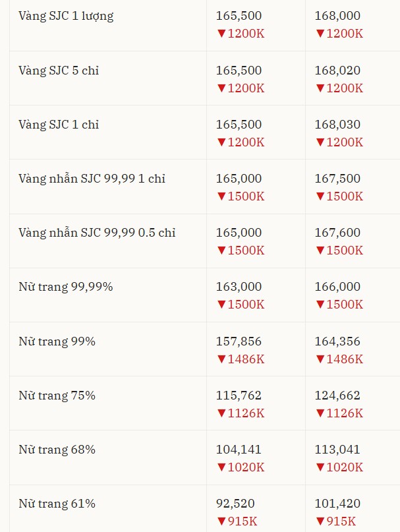Click the 163,000 buy price value
400x532 pixels.
pos(239,287)
